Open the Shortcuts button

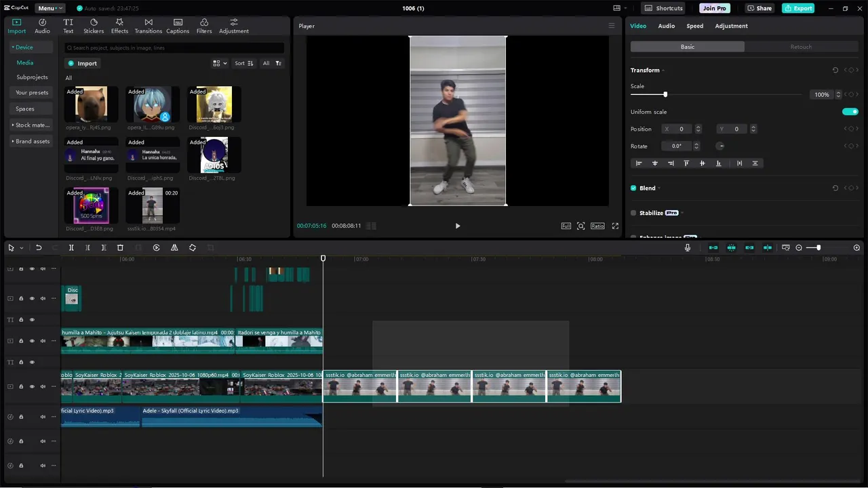pyautogui.click(x=663, y=8)
